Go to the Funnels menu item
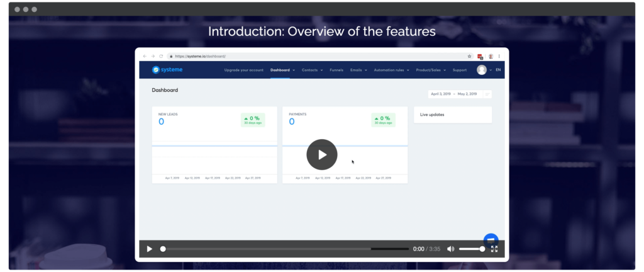644x272 pixels. pos(336,70)
